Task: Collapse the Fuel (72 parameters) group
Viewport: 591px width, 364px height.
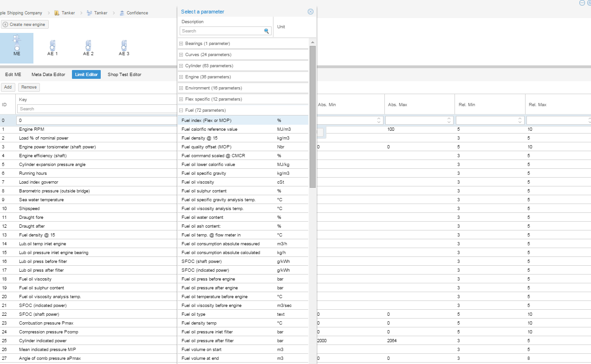Action: (x=181, y=110)
